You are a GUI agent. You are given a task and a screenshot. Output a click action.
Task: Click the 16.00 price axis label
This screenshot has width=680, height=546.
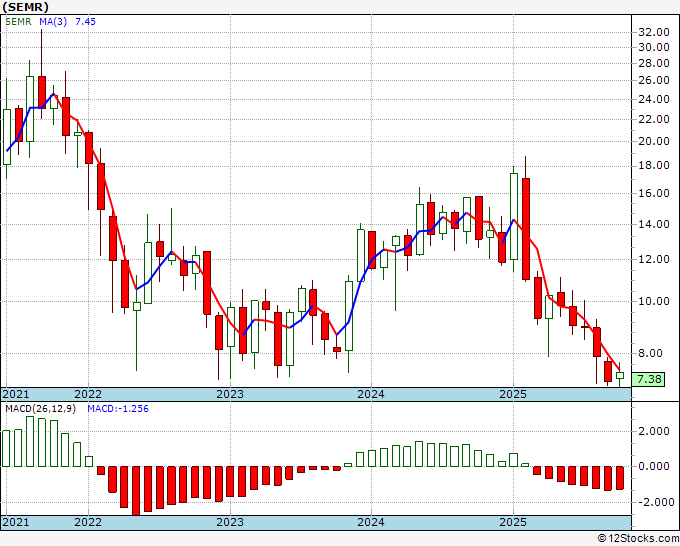(654, 193)
